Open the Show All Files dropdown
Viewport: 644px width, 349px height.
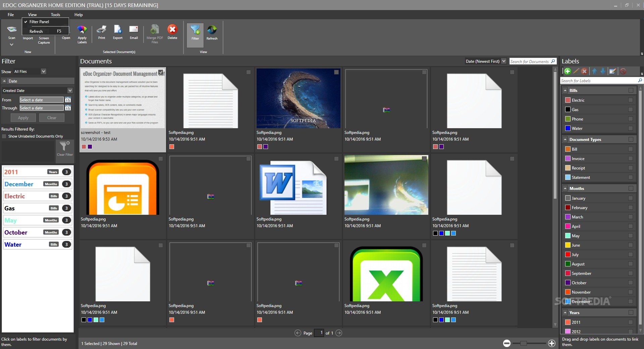tap(43, 71)
